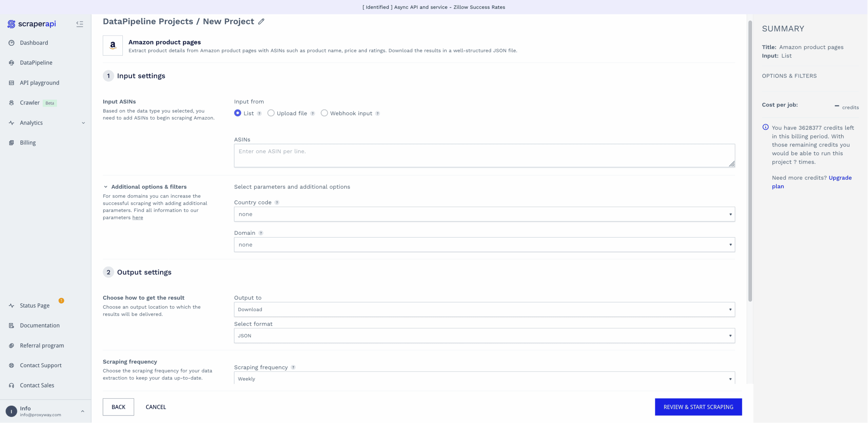
Task: Collapse the sidebar with the toggle icon
Action: pos(80,24)
